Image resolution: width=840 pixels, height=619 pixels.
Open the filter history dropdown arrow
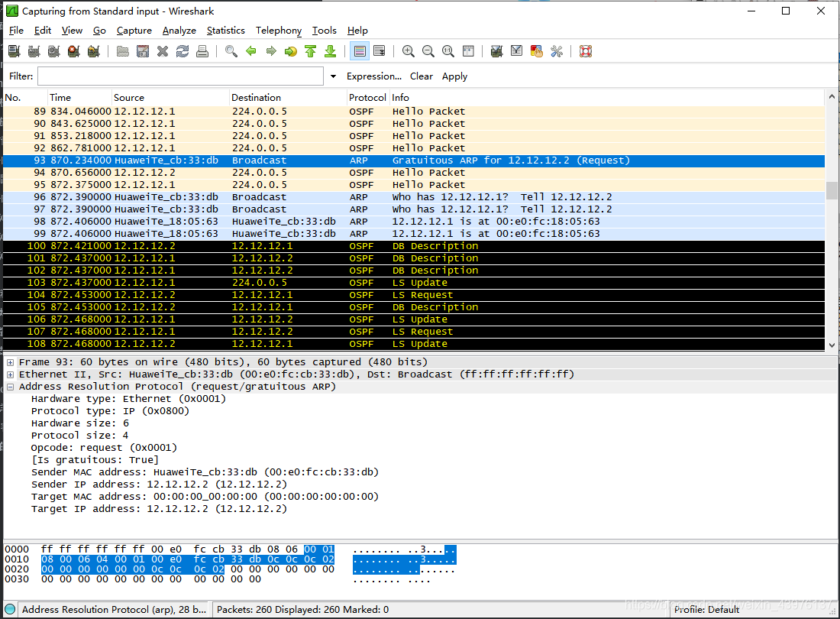pyautogui.click(x=333, y=76)
